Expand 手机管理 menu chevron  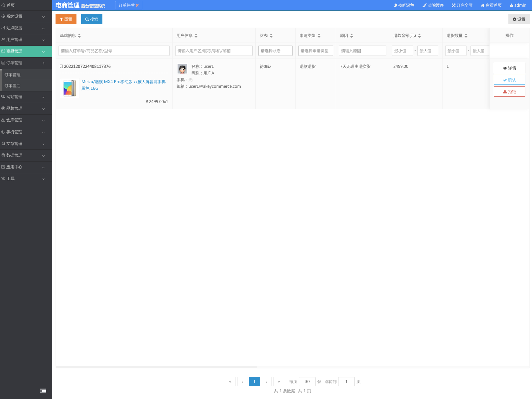[43, 132]
